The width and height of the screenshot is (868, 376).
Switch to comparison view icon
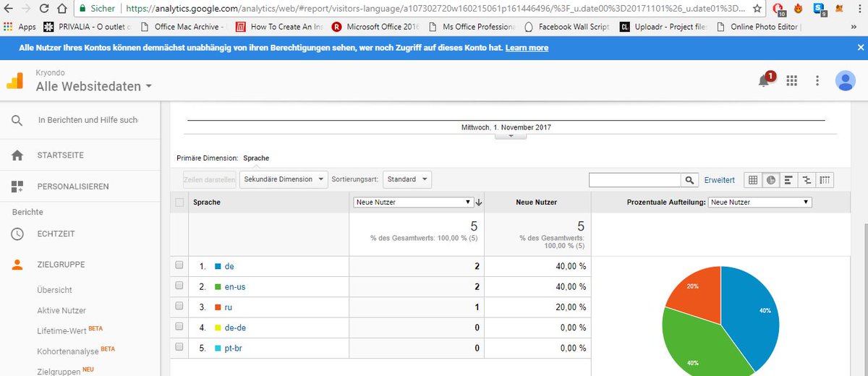point(807,179)
